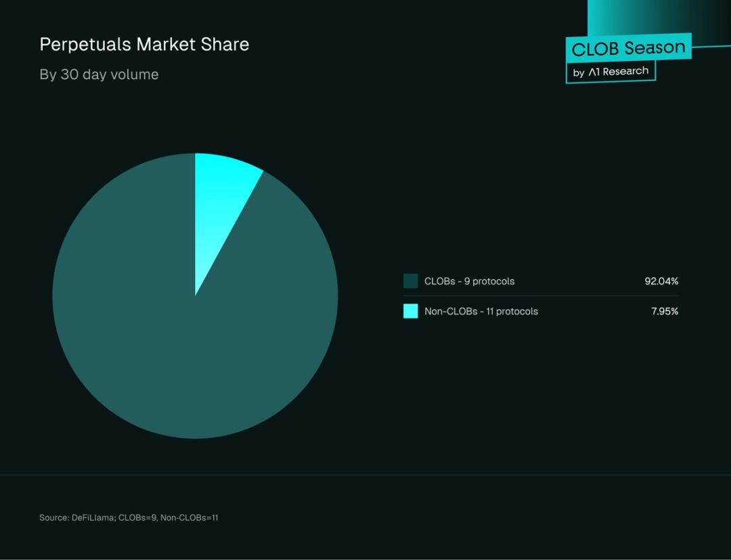Click the 7.95% value
731x560 pixels.
664,311
